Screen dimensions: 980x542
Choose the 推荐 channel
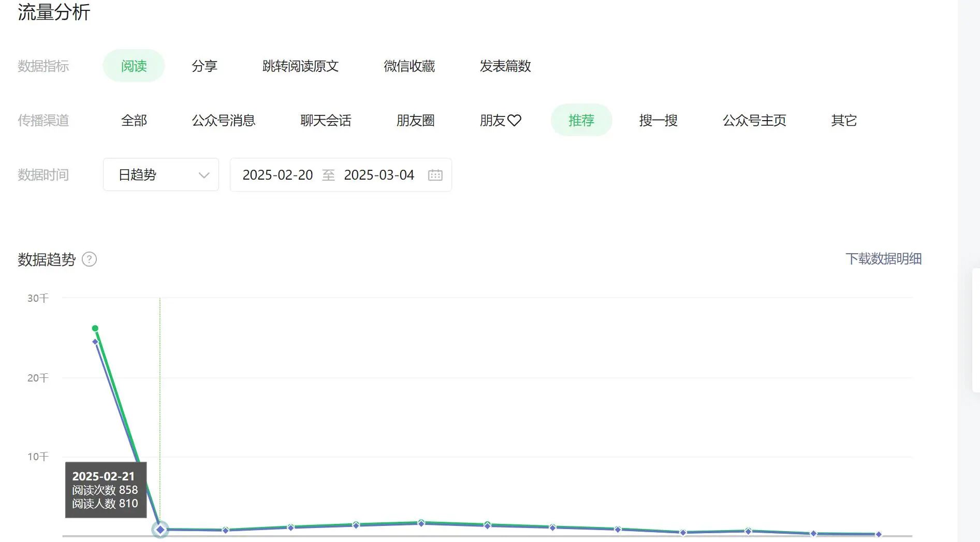pyautogui.click(x=581, y=120)
